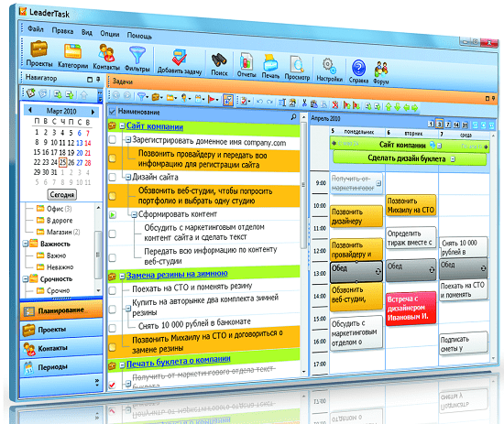Check the task Обсудить с маркетинговым отделом
Image resolution: width=504 pixels, height=424 pixels.
112,234
